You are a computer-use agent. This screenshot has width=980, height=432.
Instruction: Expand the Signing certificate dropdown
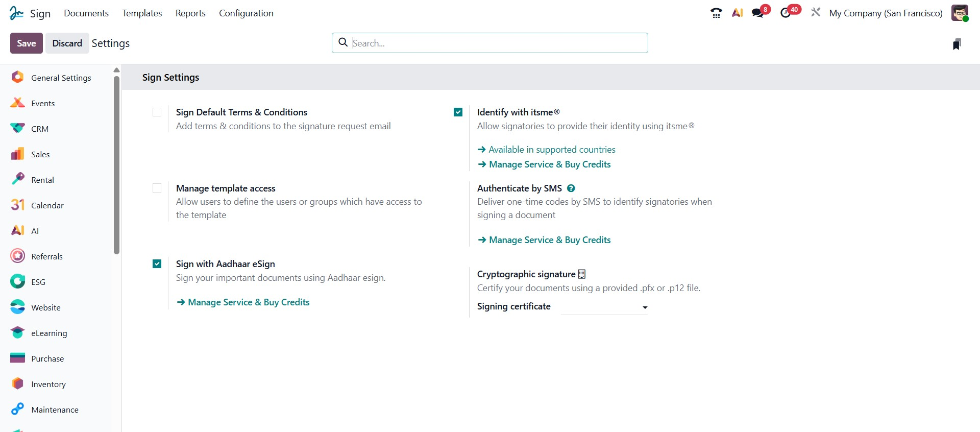[604, 307]
